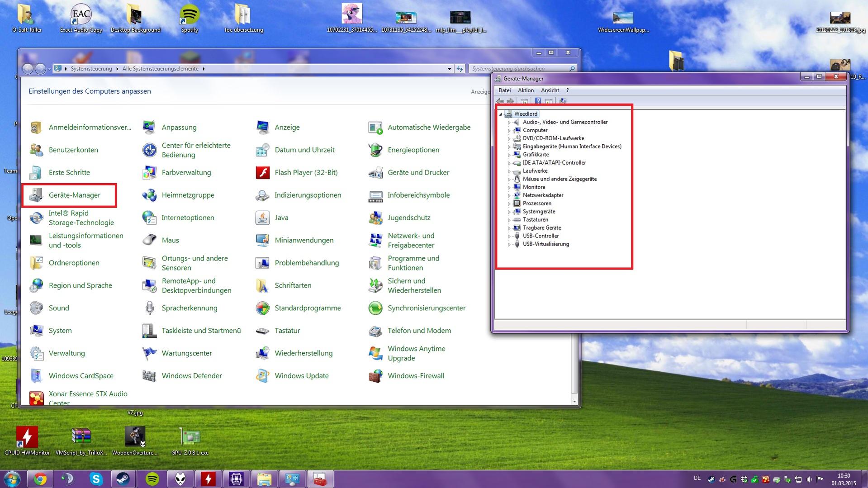Click the Internetoptionen globe icon
Image resolution: width=868 pixels, height=488 pixels.
click(x=149, y=218)
